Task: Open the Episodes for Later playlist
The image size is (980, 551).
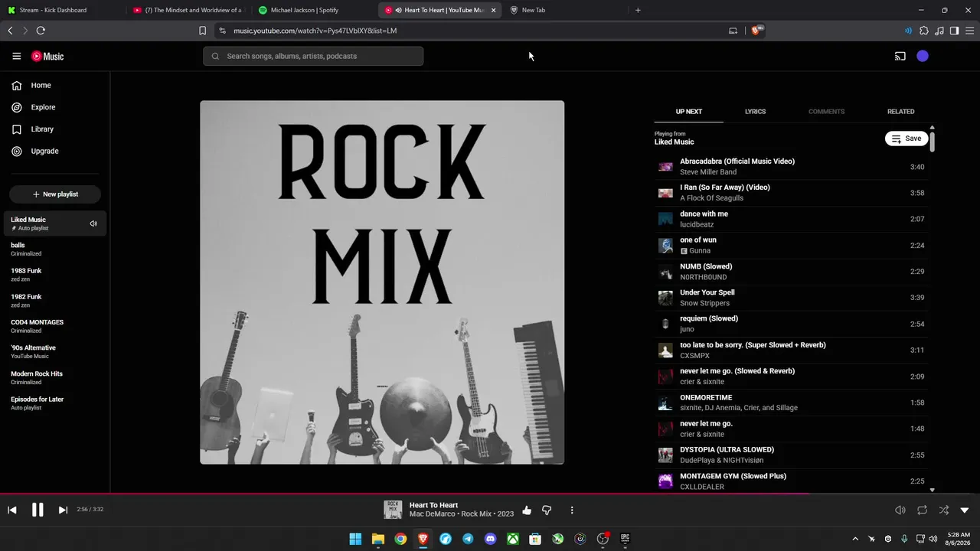Action: point(55,403)
